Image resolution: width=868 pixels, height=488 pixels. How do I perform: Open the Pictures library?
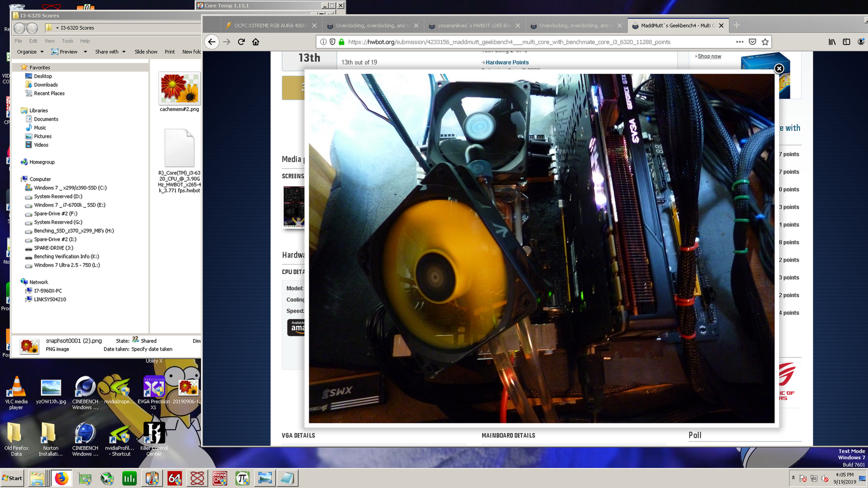[42, 136]
